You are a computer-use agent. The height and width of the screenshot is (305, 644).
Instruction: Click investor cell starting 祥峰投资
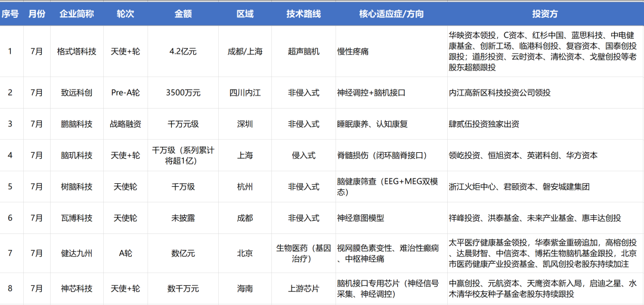(x=546, y=218)
